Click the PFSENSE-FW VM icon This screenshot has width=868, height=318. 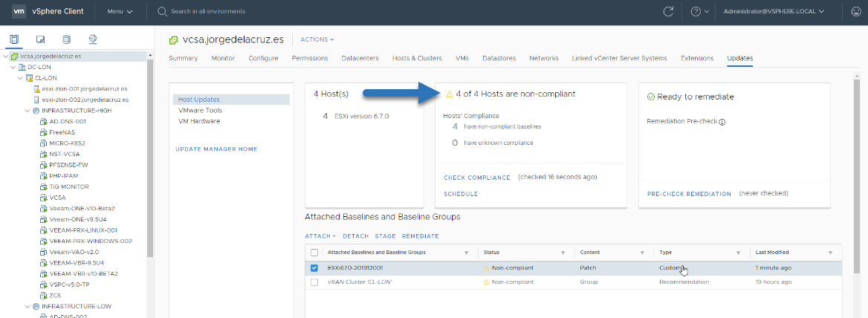pyautogui.click(x=43, y=165)
